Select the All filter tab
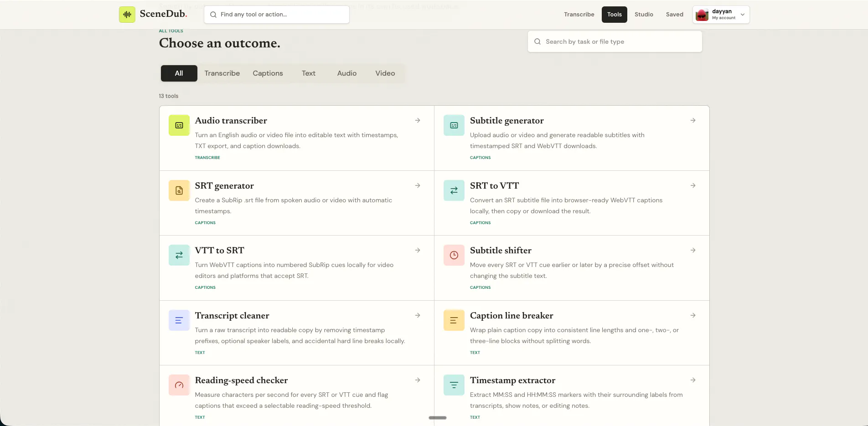Screen dimensions: 868x426 [x=179, y=73]
